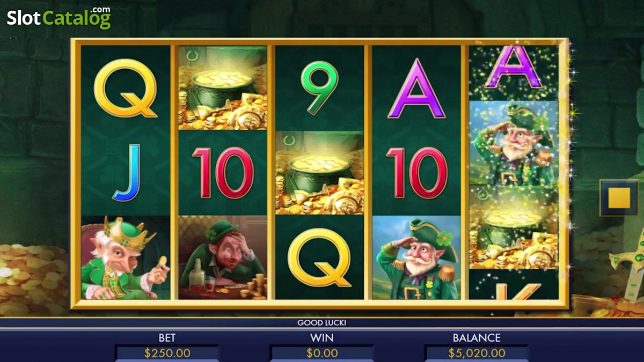Click the red 10 on fourth reel
The image size is (644, 362).
(417, 173)
